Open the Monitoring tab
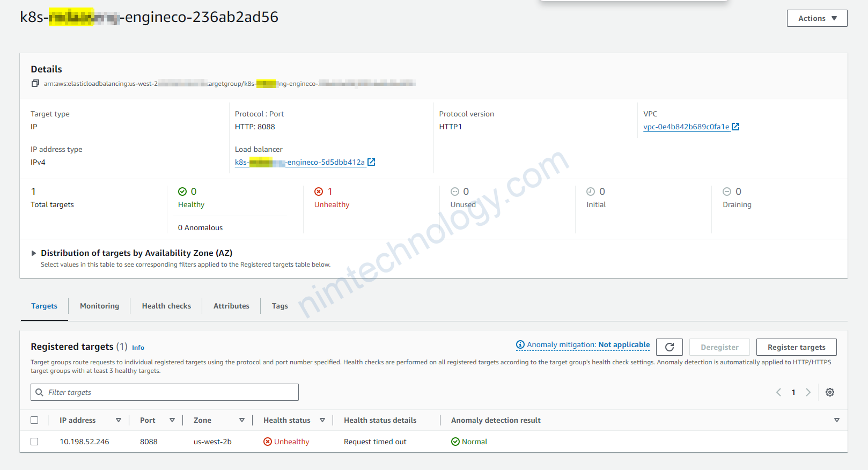The width and height of the screenshot is (868, 470). click(99, 306)
